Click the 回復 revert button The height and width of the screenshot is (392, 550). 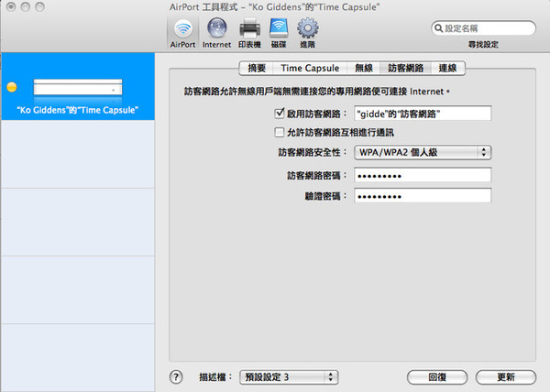437,377
